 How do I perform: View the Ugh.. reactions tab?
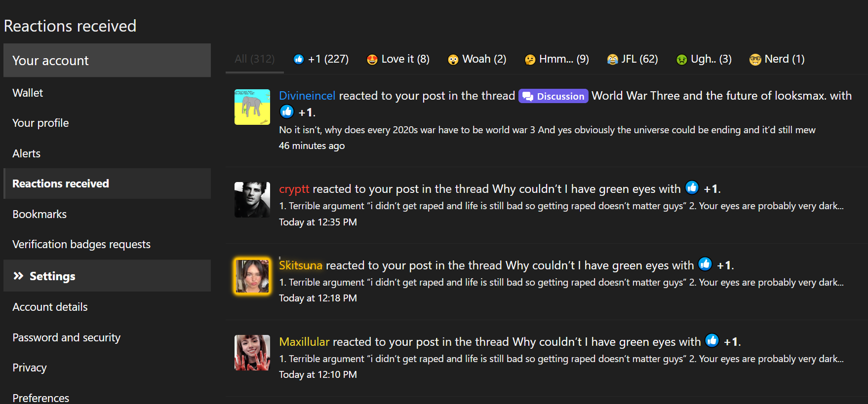click(x=704, y=59)
